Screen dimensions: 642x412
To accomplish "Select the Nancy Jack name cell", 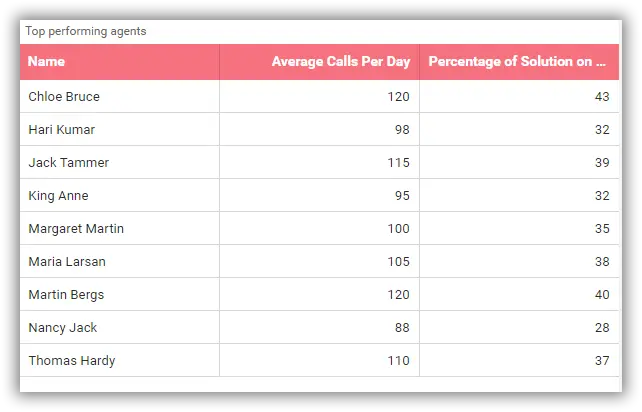I will coord(63,328).
